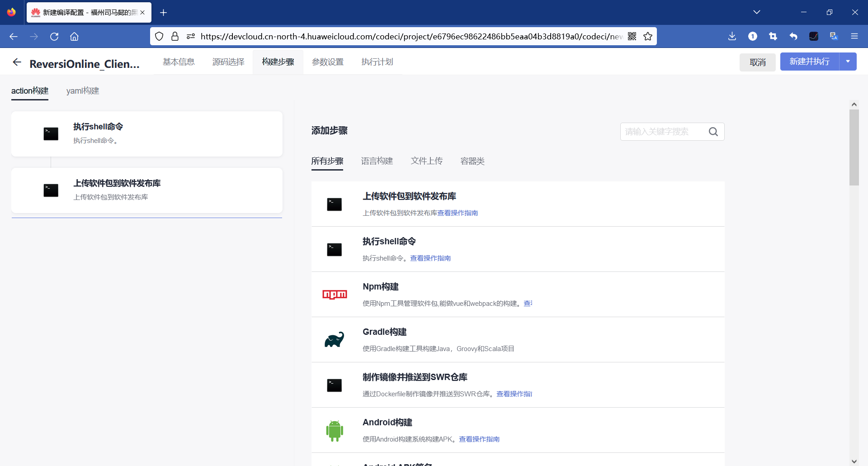Switch to the yaml构建 tab
The width and height of the screenshot is (868, 466).
click(82, 91)
